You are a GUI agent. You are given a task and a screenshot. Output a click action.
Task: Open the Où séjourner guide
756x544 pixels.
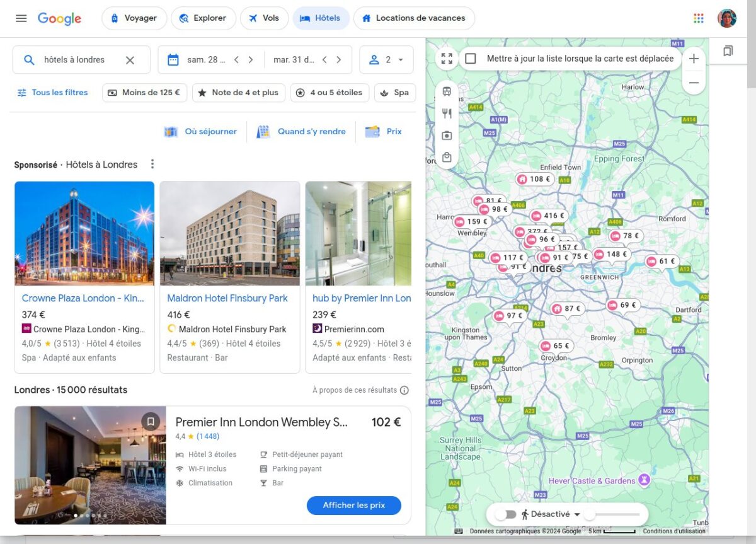point(200,132)
